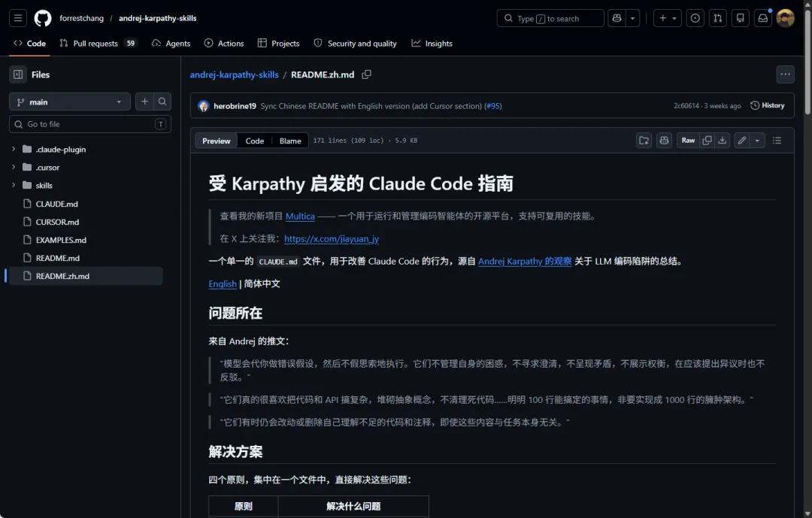Open the Copilot chat icon in header

point(617,18)
